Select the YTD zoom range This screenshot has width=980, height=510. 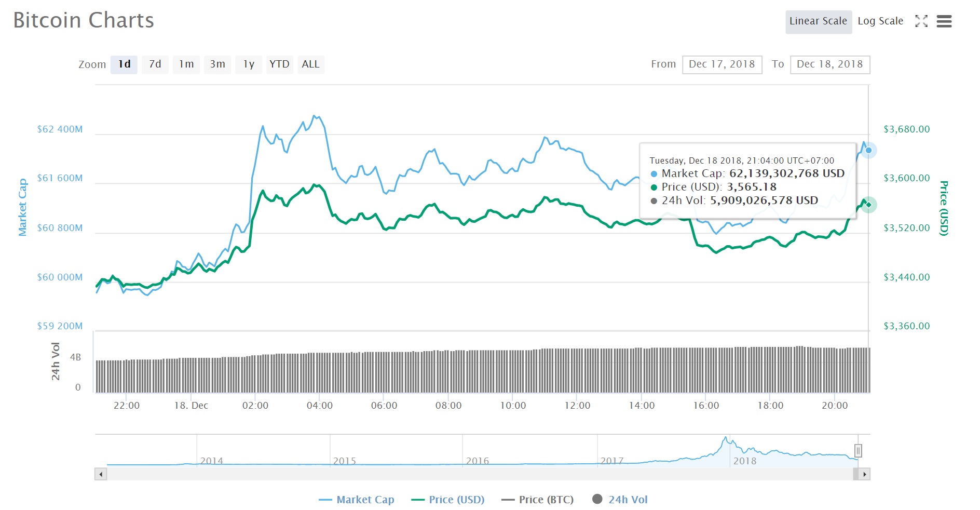pos(280,64)
